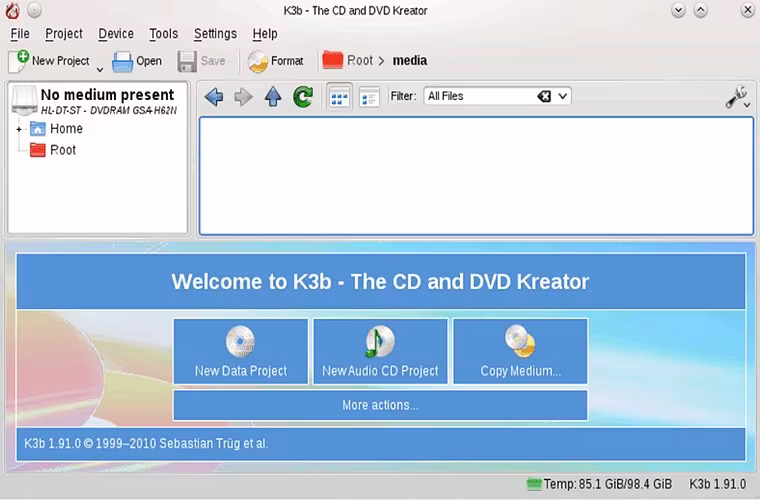This screenshot has width=760, height=500.
Task: Open the File menu
Action: 20,34
